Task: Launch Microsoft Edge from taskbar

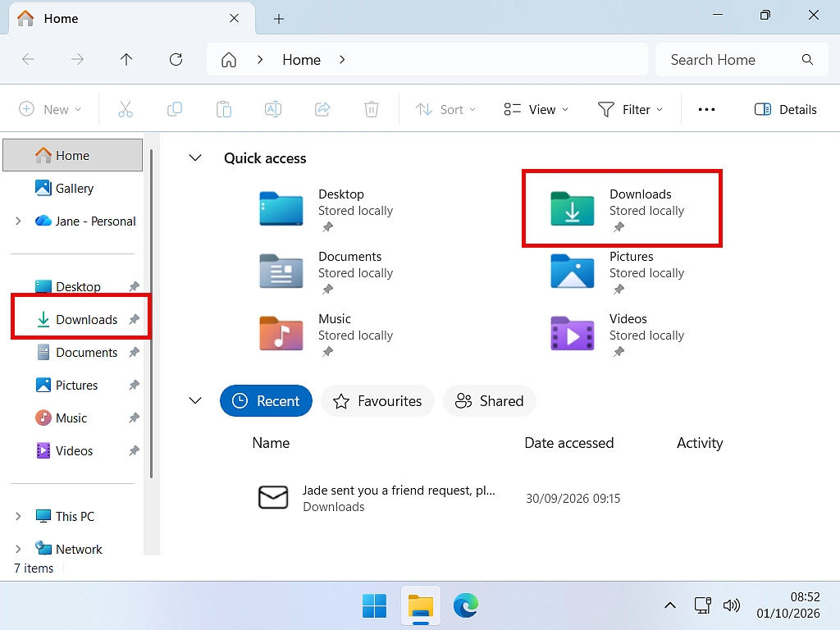Action: coord(466,606)
